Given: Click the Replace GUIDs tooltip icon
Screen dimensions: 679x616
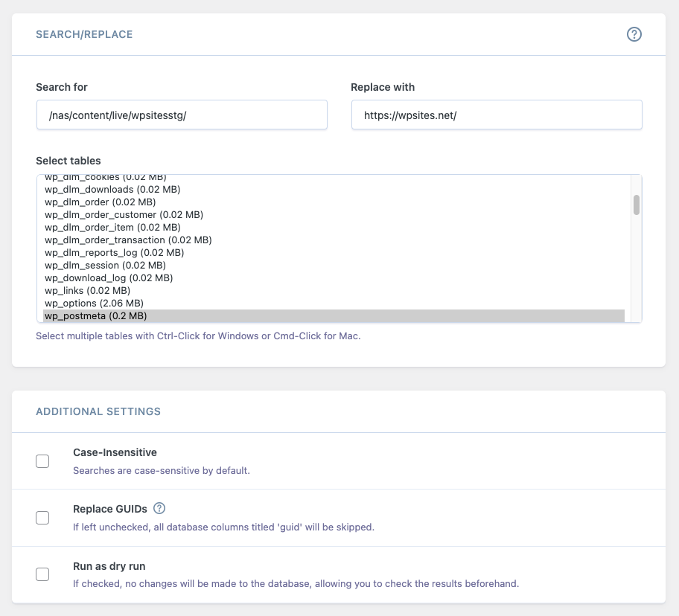Looking at the screenshot, I should tap(159, 508).
